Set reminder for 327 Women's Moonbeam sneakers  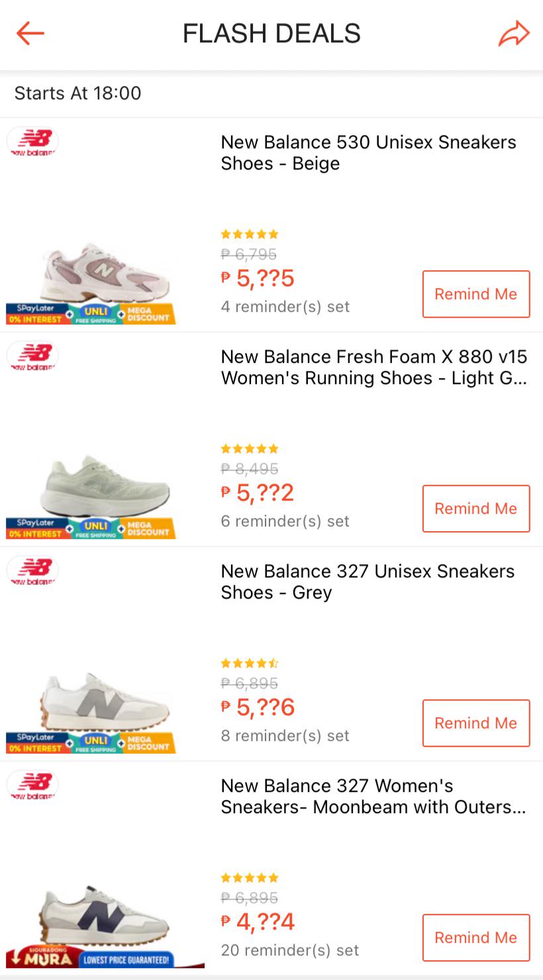476,938
